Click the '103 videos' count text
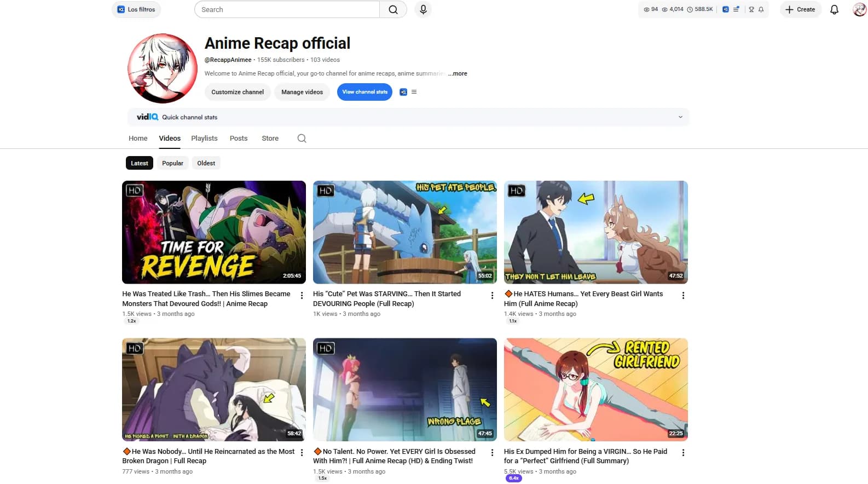This screenshot has width=868, height=484. point(325,60)
